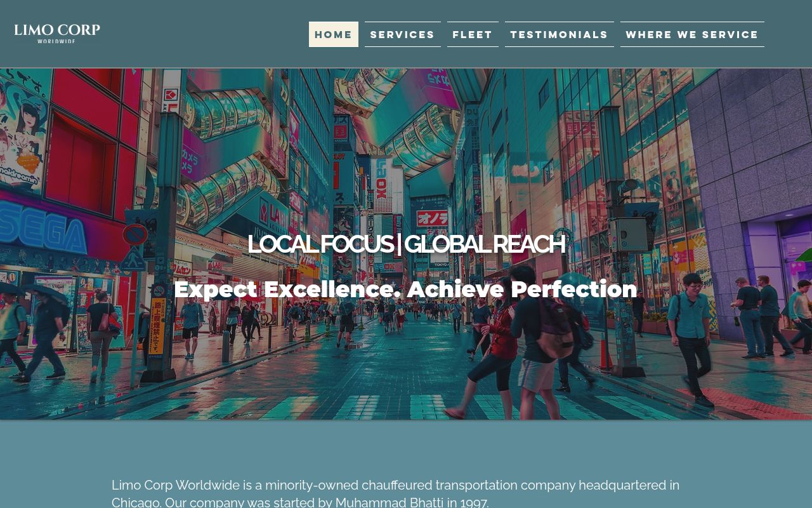Click the Limo Corp Worldwide logo
Viewport: 812px width, 508px height.
(x=57, y=34)
